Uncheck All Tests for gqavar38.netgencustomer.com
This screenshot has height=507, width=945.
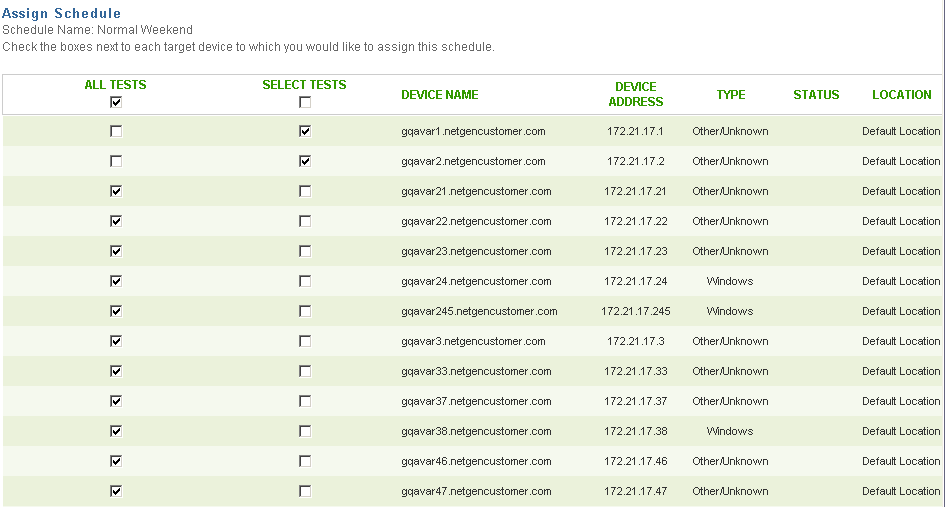(x=116, y=431)
